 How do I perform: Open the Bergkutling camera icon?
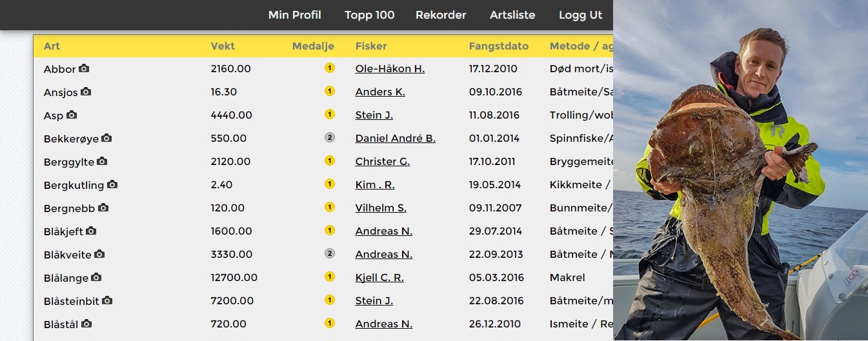pos(112,184)
